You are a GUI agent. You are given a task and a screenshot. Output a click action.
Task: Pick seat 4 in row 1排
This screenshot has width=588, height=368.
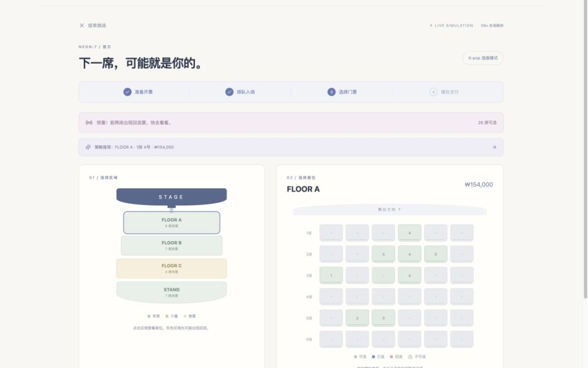point(409,233)
